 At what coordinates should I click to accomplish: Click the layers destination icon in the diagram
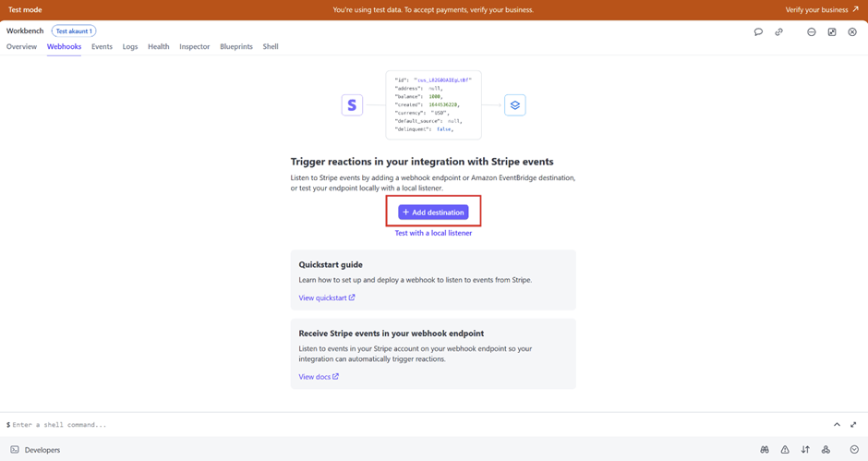click(x=515, y=105)
